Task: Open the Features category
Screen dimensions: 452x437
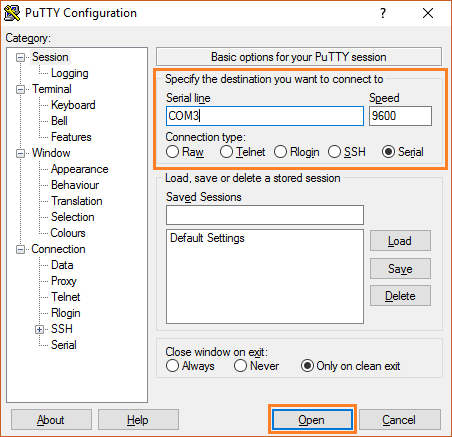Action: 71,137
